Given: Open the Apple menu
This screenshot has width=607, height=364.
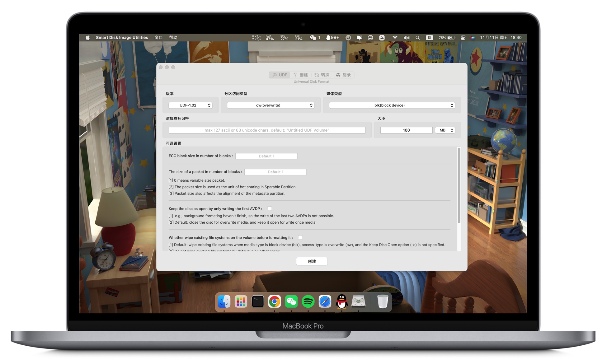Looking at the screenshot, I should click(87, 38).
